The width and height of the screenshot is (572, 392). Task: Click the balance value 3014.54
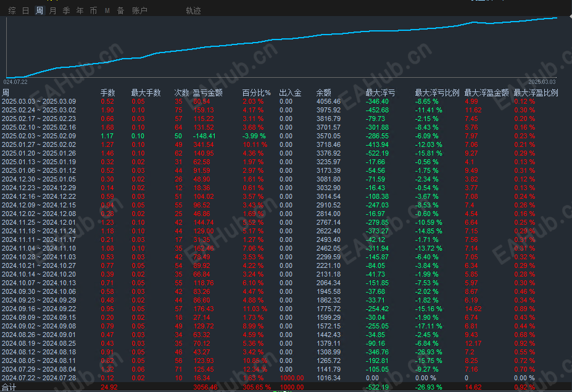click(328, 196)
